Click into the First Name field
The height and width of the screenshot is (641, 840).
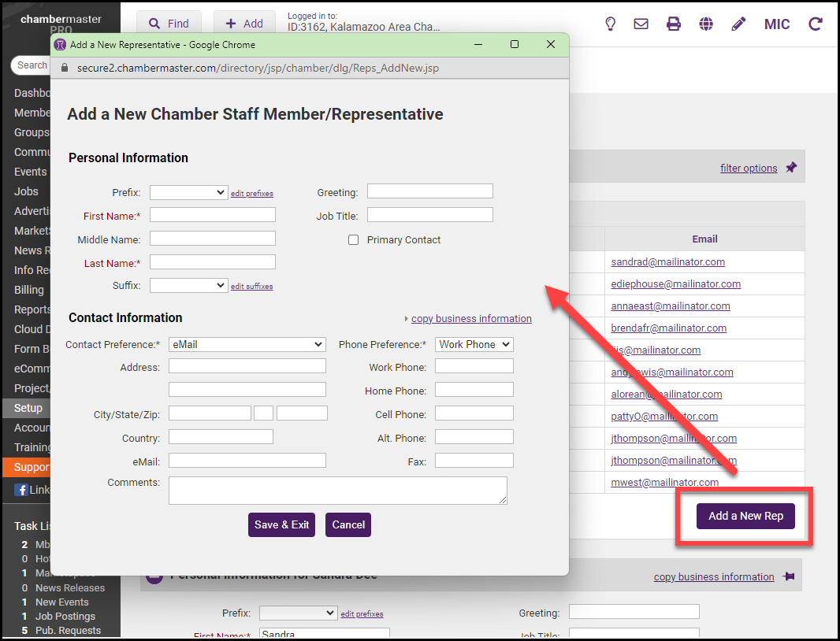point(213,215)
